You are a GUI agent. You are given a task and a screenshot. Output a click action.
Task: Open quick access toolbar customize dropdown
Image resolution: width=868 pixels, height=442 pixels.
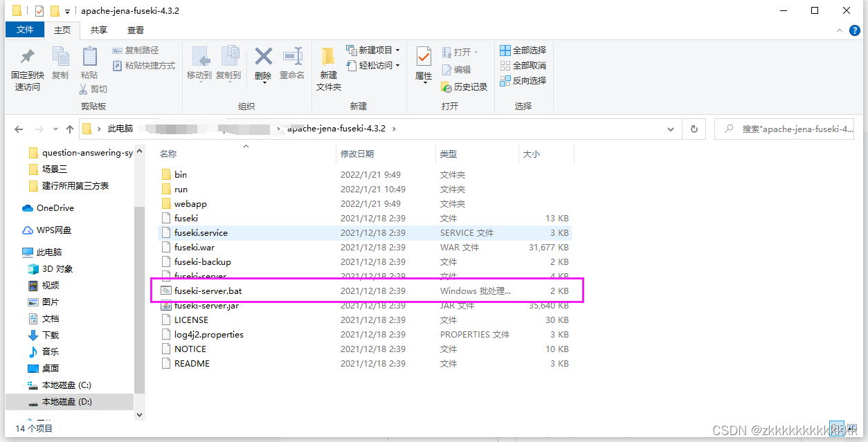tap(67, 12)
